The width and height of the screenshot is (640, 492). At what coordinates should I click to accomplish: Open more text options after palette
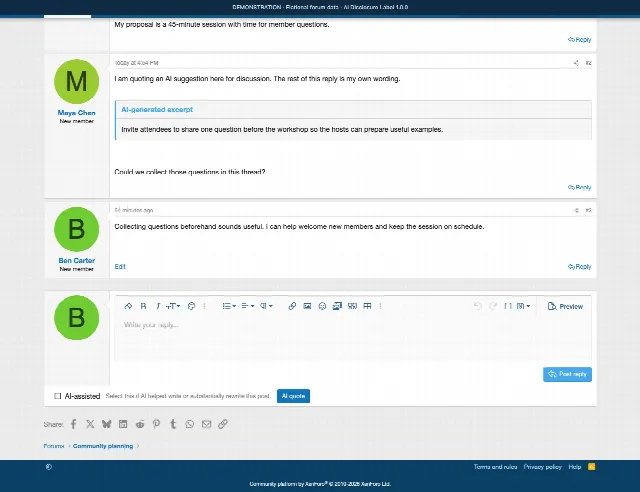(204, 306)
